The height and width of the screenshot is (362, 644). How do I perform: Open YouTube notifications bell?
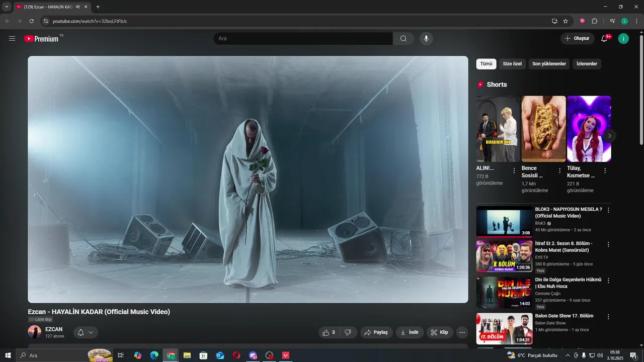605,39
